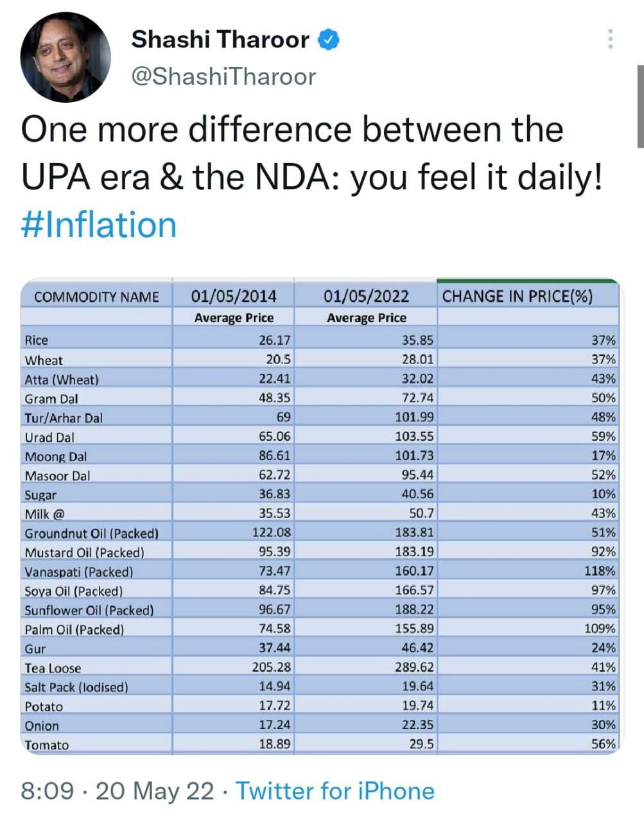
Task: Click the 8:09 tweet timestamp
Action: pos(47,791)
